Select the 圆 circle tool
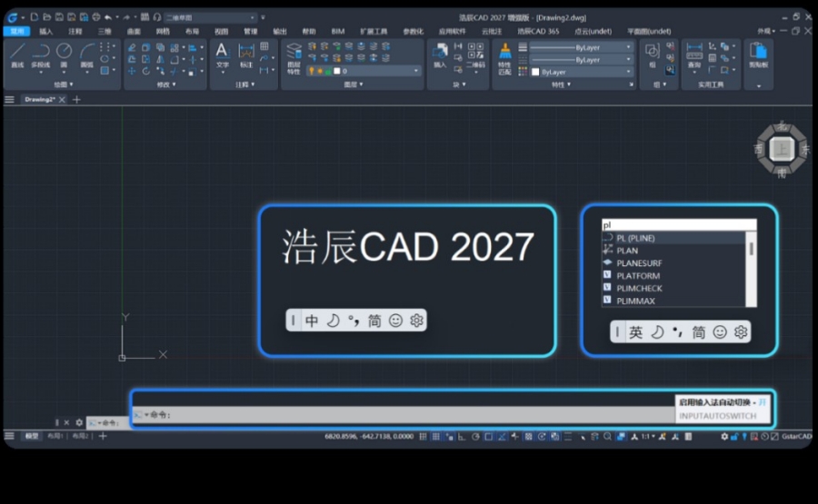Screen dimensions: 818x504 click(64, 54)
